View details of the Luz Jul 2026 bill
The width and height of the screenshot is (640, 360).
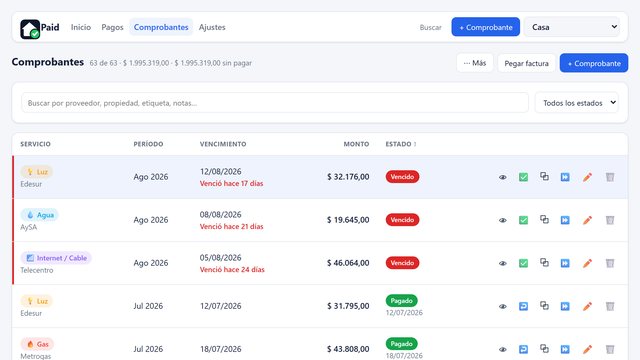[502, 307]
